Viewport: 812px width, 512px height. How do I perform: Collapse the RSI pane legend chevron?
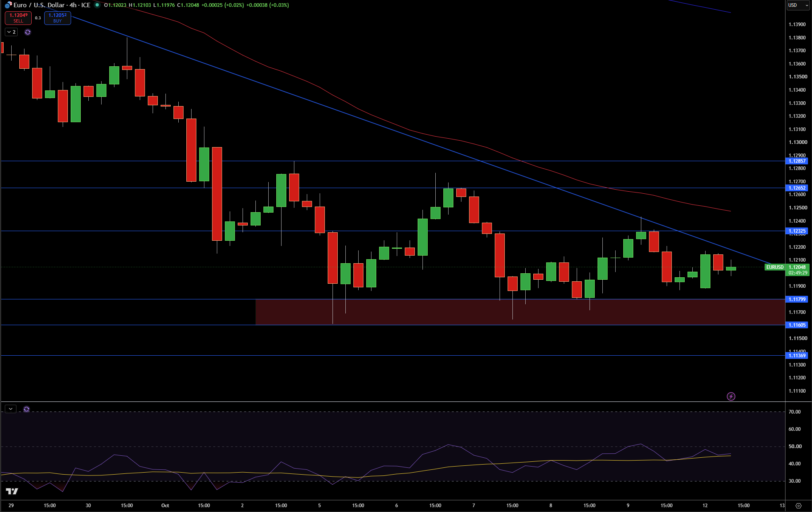pyautogui.click(x=10, y=409)
